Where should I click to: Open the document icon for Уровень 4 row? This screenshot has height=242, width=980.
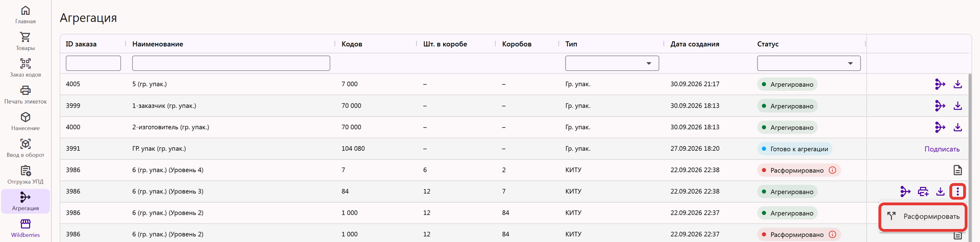coord(958,170)
